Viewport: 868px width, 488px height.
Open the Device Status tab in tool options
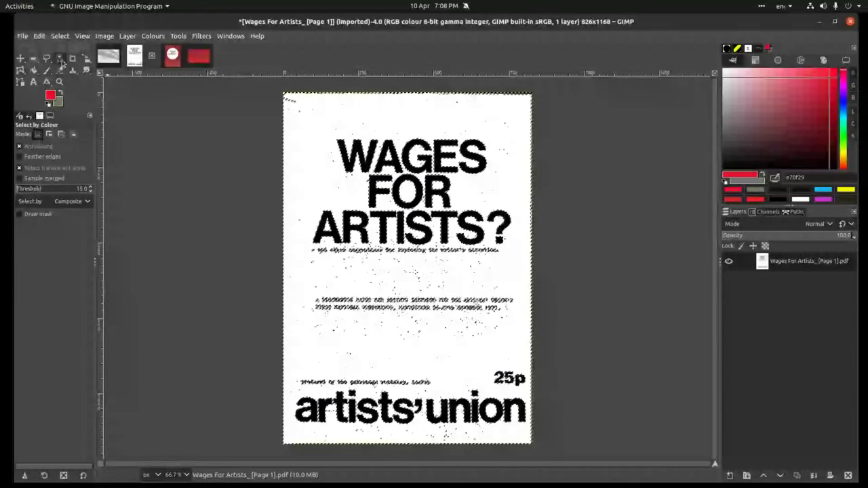[x=19, y=116]
